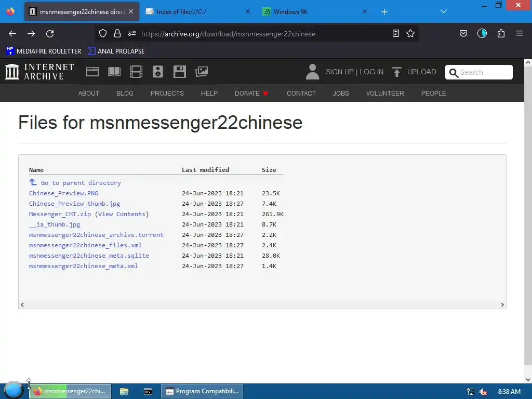Open tracking protection shield icon
This screenshot has height=399, width=532.
pyautogui.click(x=103, y=33)
